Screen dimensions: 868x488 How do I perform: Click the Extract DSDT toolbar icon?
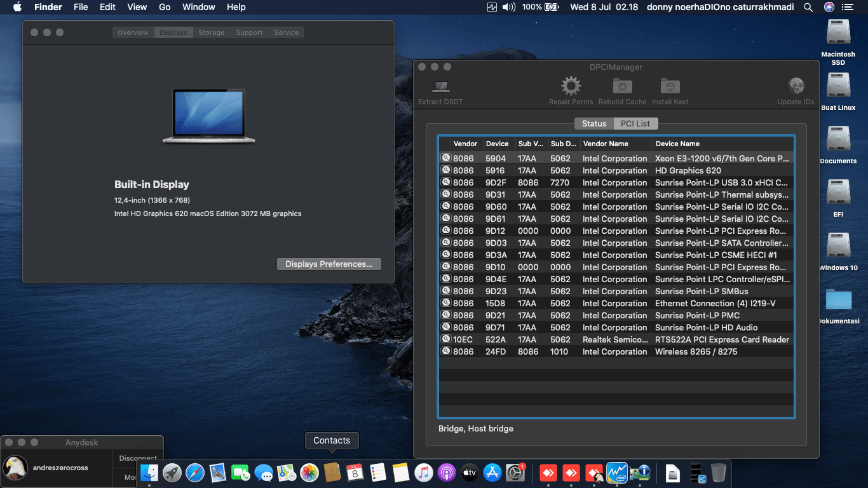point(440,86)
